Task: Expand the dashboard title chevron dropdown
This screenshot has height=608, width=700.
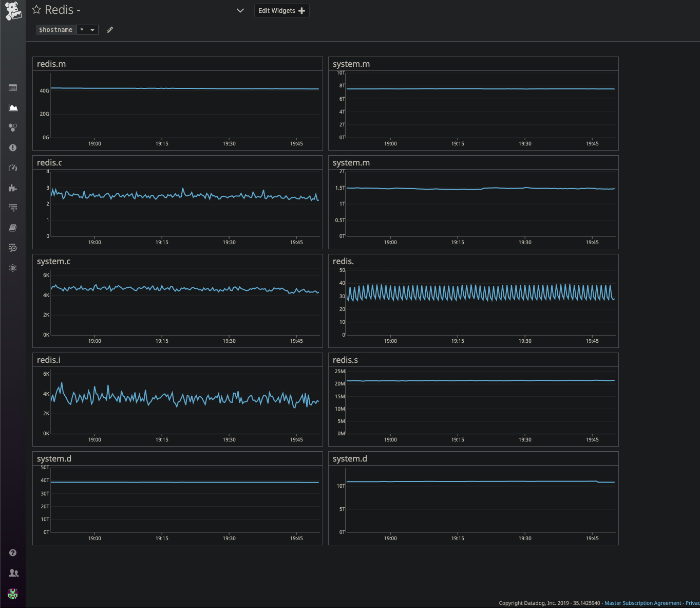Action: click(240, 10)
